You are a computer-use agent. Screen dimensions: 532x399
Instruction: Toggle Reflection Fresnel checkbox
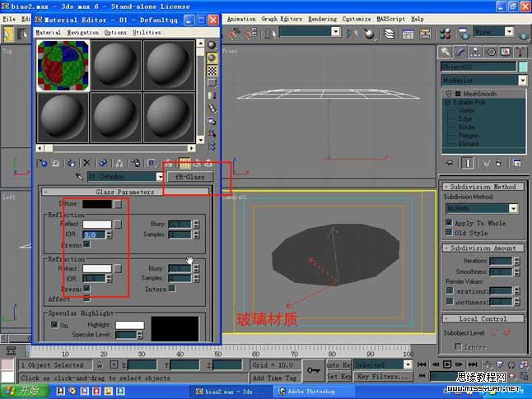pyautogui.click(x=86, y=244)
